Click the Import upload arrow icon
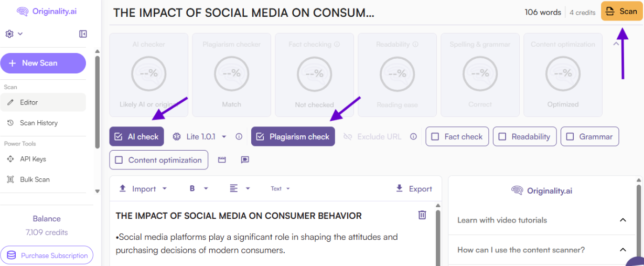Viewport: 644px width, 266px height. [x=123, y=188]
